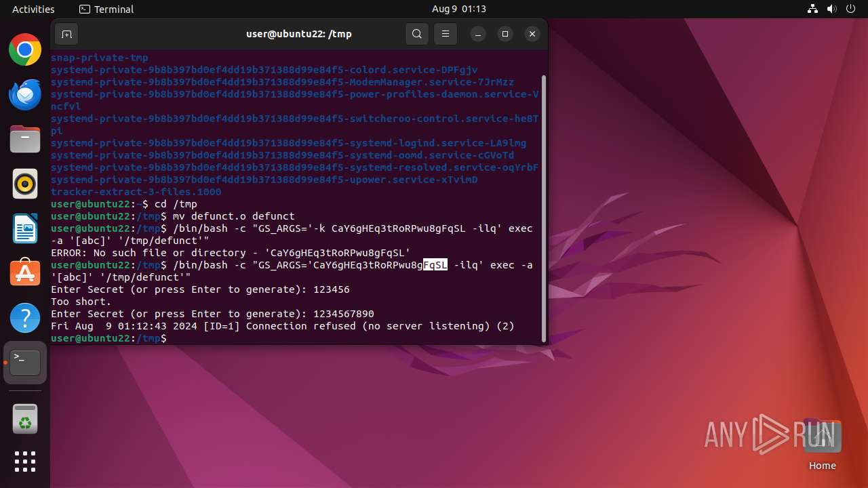Show the applications grid
The image size is (868, 488).
(x=25, y=462)
